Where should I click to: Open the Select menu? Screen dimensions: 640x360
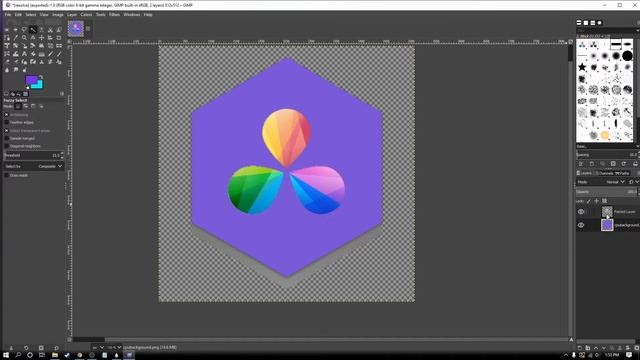31,15
